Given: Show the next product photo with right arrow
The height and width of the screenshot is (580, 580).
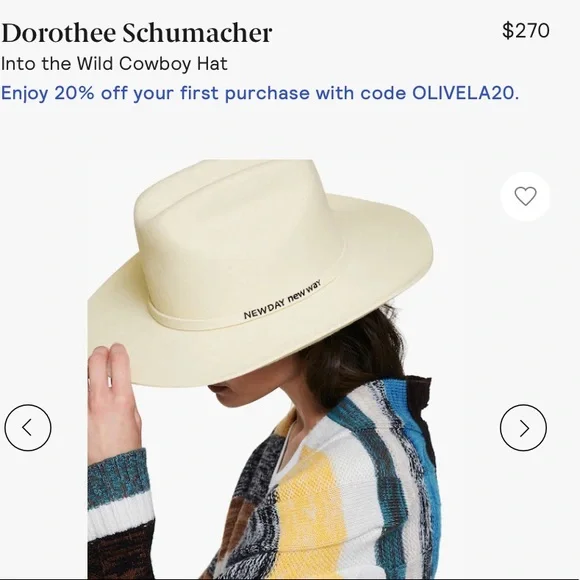Looking at the screenshot, I should point(523,428).
